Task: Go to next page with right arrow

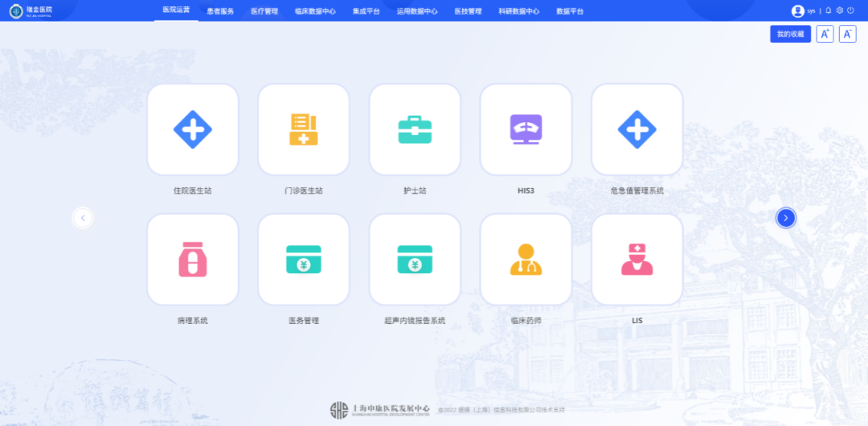Action: (x=785, y=219)
